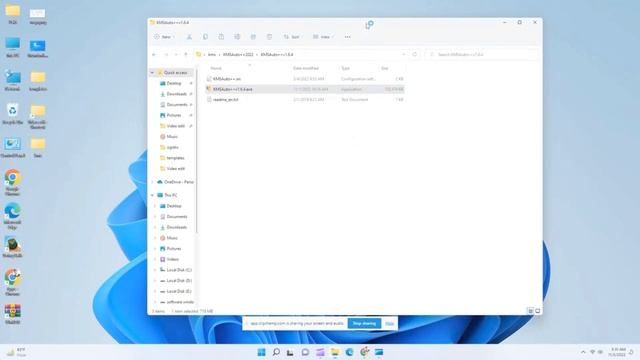Select Google Chrome desktop shortcut
Screen dimensions: 640x360
13,182
